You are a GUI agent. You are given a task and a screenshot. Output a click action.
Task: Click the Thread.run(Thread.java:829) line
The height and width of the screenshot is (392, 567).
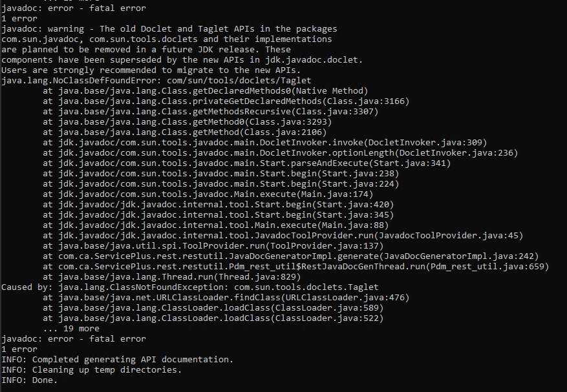click(x=172, y=277)
